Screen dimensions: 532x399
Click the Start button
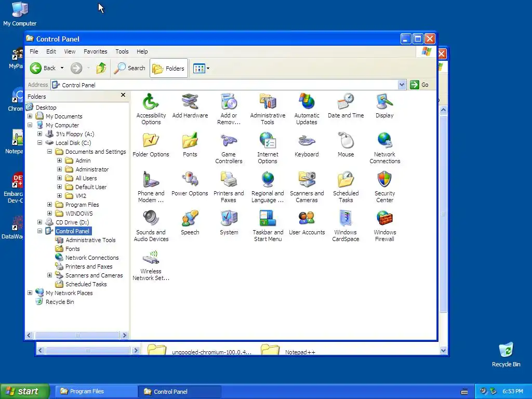pos(25,391)
